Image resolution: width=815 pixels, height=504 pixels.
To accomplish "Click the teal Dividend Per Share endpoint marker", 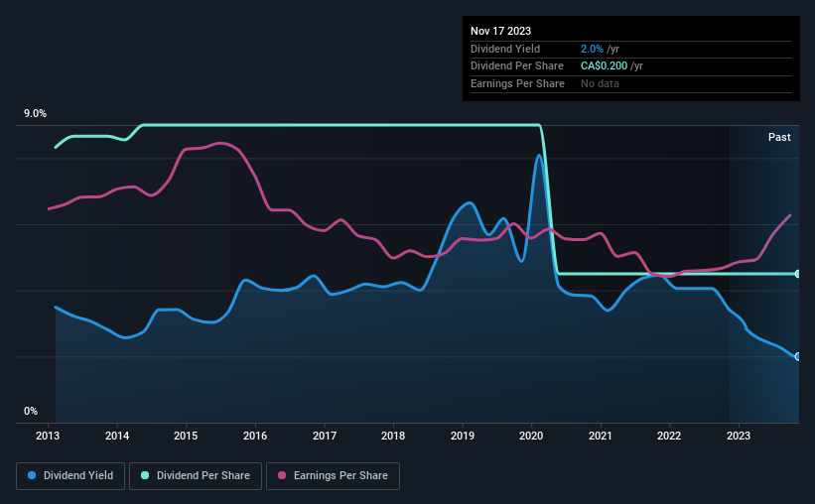I will (x=798, y=274).
